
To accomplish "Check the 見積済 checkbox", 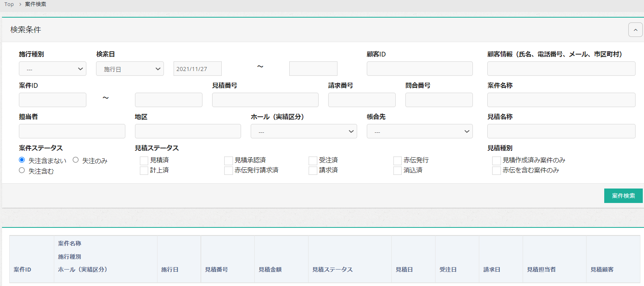I will click(x=144, y=160).
